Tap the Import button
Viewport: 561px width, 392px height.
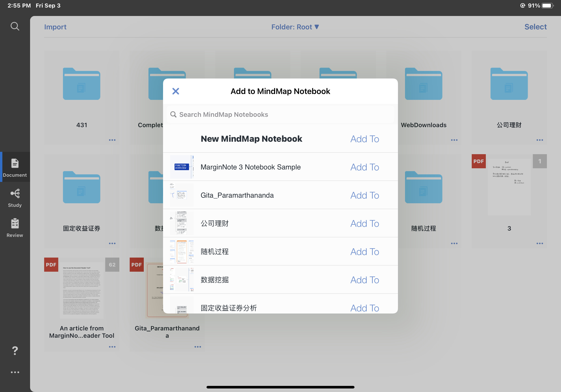click(55, 27)
